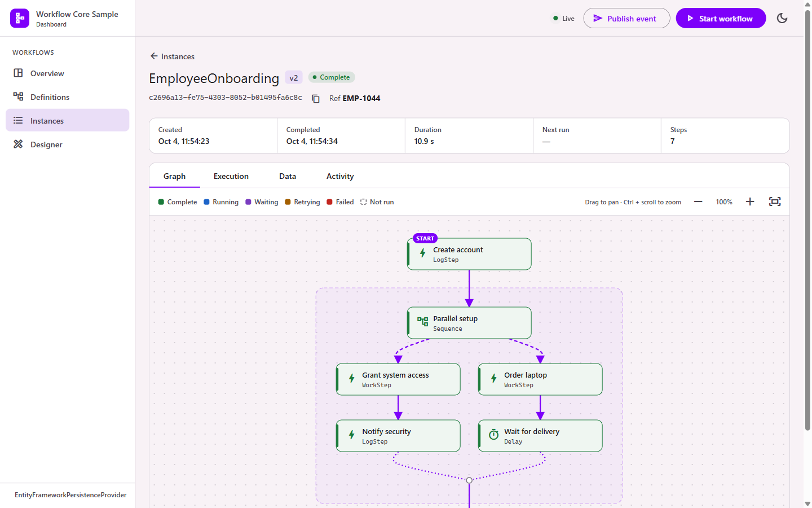Click the Order laptop step node

(540, 379)
